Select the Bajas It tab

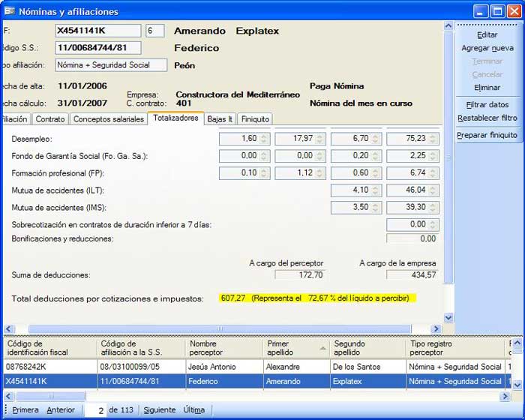point(220,119)
